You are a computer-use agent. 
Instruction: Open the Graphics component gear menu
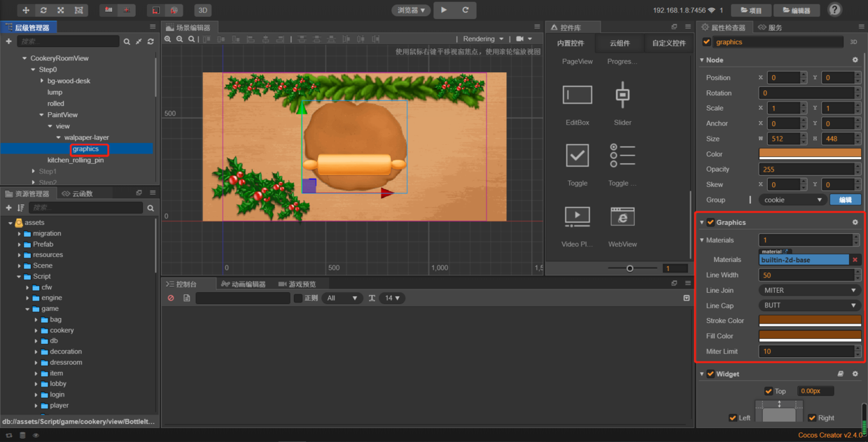[855, 223]
